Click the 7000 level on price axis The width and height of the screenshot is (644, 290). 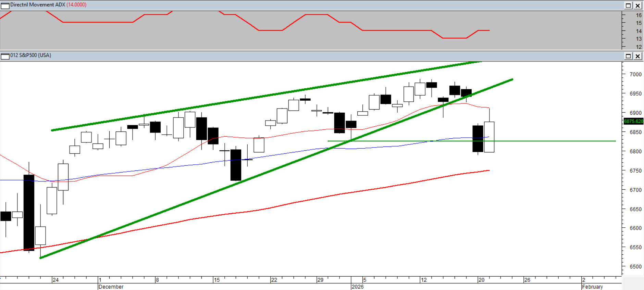pos(635,74)
